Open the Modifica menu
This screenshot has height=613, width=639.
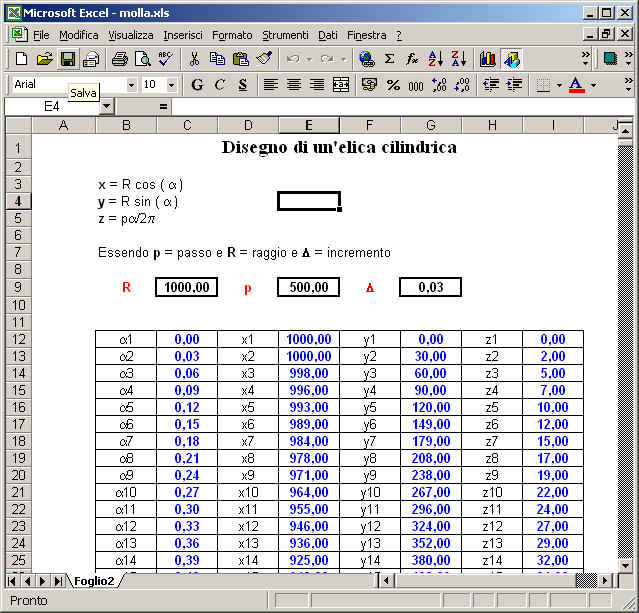(x=79, y=35)
